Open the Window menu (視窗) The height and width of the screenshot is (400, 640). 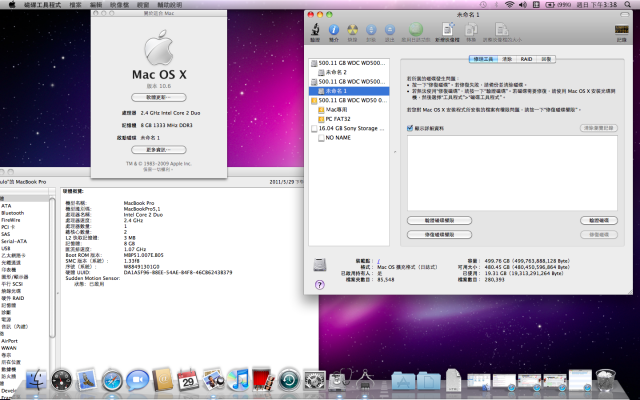[143, 5]
